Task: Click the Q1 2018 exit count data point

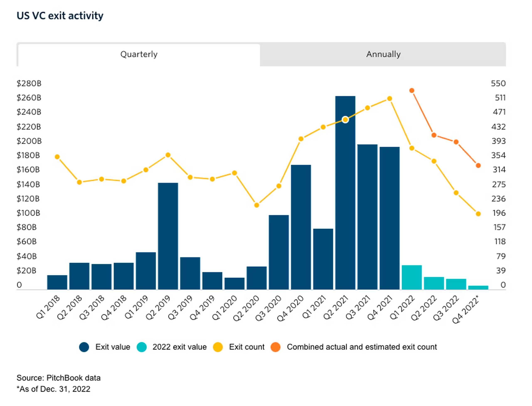Action: (57, 157)
